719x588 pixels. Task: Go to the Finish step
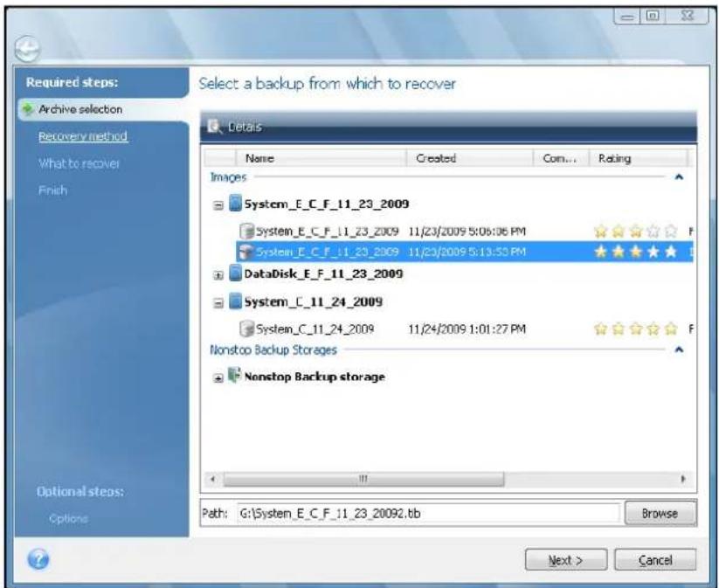pos(52,190)
